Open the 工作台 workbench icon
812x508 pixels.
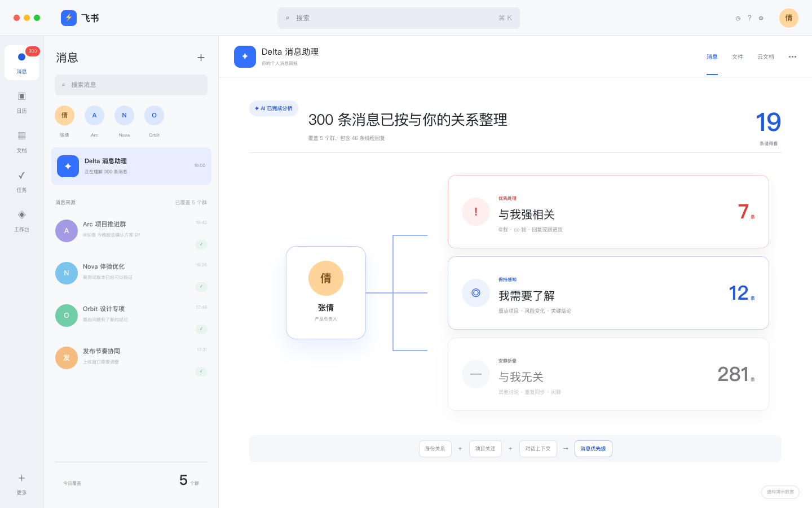[21, 221]
